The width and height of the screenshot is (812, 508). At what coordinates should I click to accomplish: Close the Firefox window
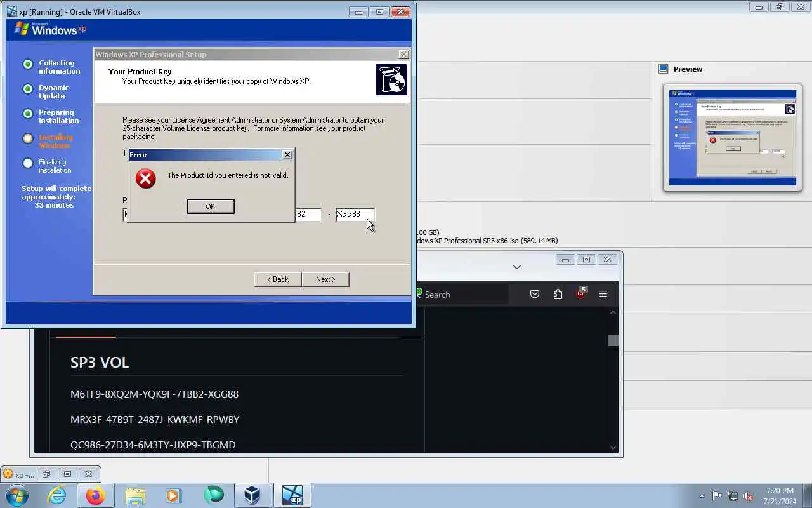coord(607,259)
